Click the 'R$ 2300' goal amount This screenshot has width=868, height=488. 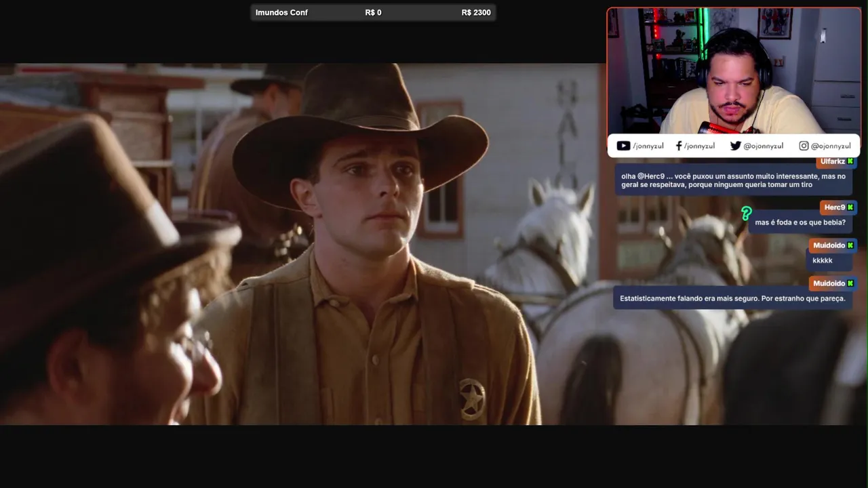click(476, 13)
